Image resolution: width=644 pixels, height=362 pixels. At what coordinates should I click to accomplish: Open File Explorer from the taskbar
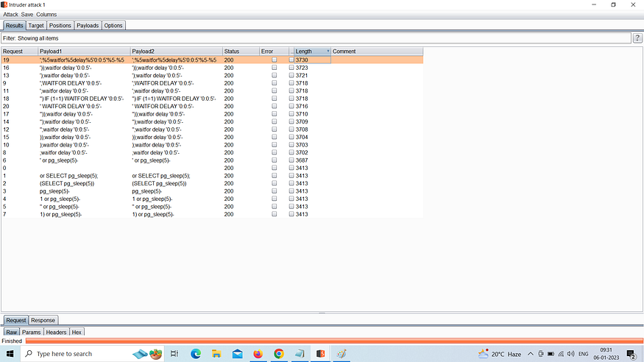[x=216, y=354]
